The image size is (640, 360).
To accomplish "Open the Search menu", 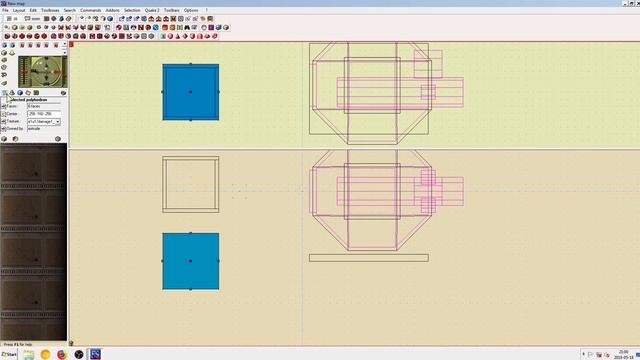I will pos(69,10).
